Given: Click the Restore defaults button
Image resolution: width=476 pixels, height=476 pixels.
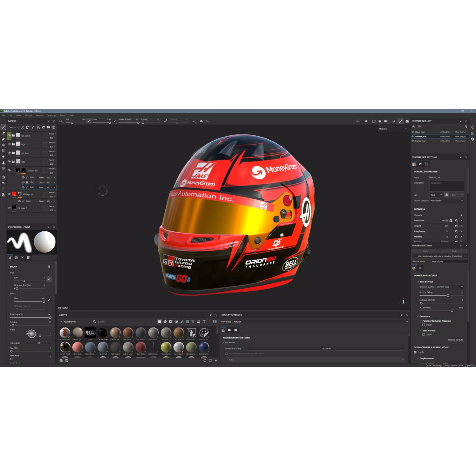Looking at the screenshot, I should coord(455,340).
